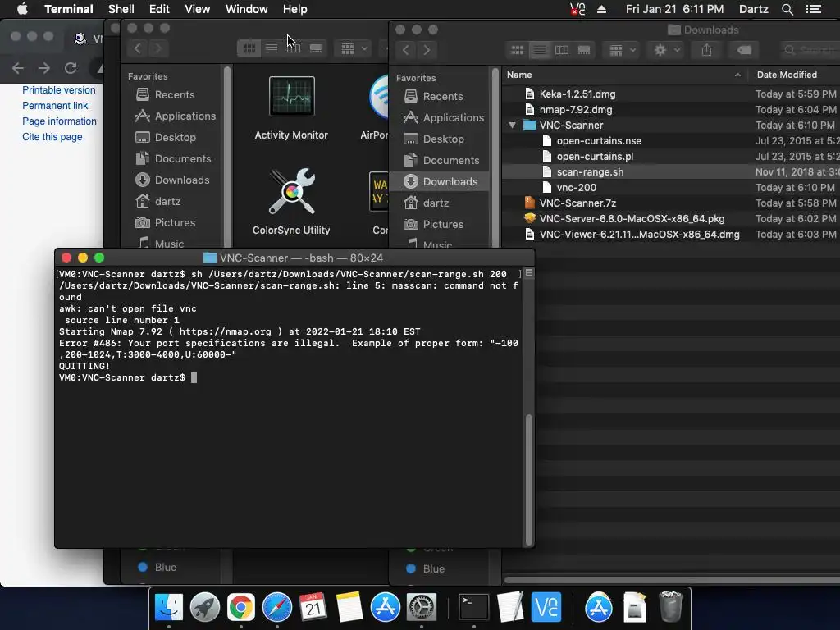840x630 pixels.
Task: Open group-by dropdown in Downloads window
Action: tap(622, 50)
